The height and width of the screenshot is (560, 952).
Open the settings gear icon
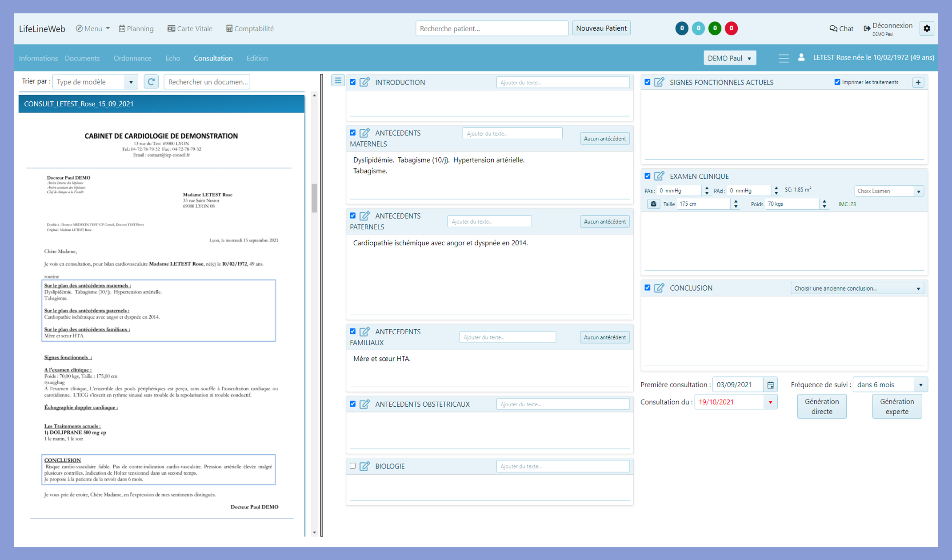927,28
